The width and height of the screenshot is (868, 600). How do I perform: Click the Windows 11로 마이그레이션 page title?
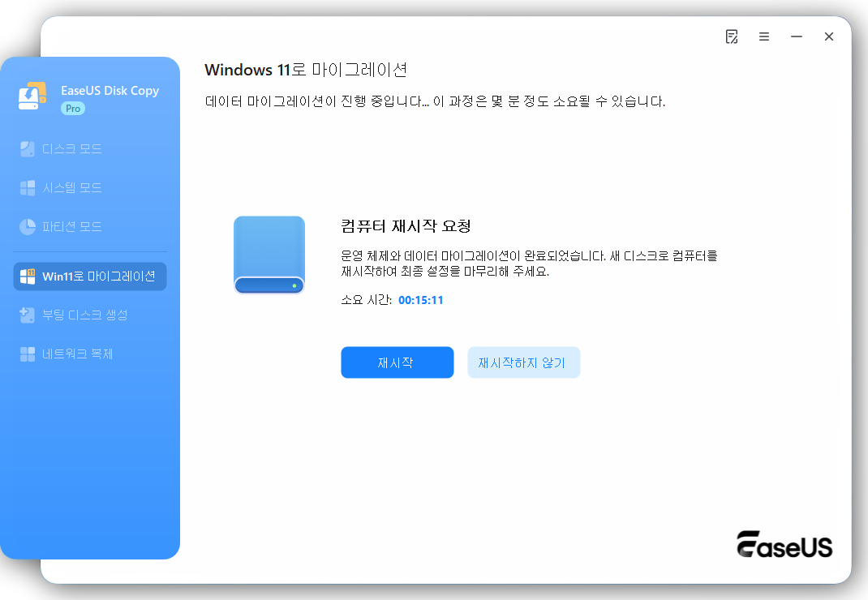tap(305, 71)
